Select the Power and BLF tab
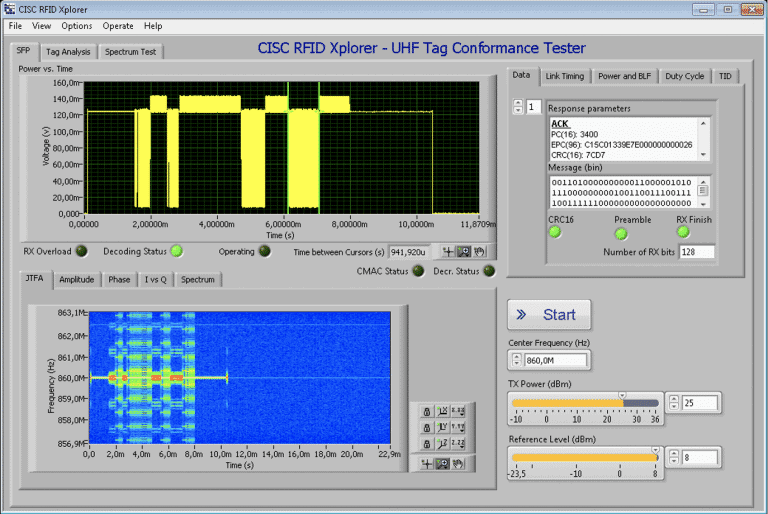 (x=624, y=76)
